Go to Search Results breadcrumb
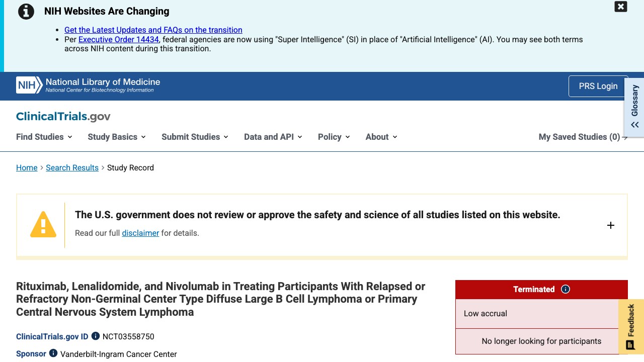The image size is (644, 362). [x=72, y=167]
